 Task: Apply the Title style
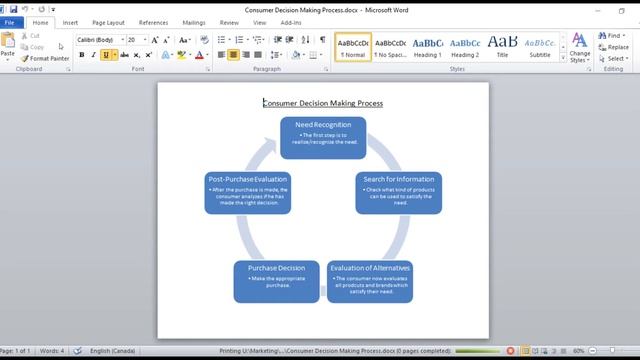point(502,47)
